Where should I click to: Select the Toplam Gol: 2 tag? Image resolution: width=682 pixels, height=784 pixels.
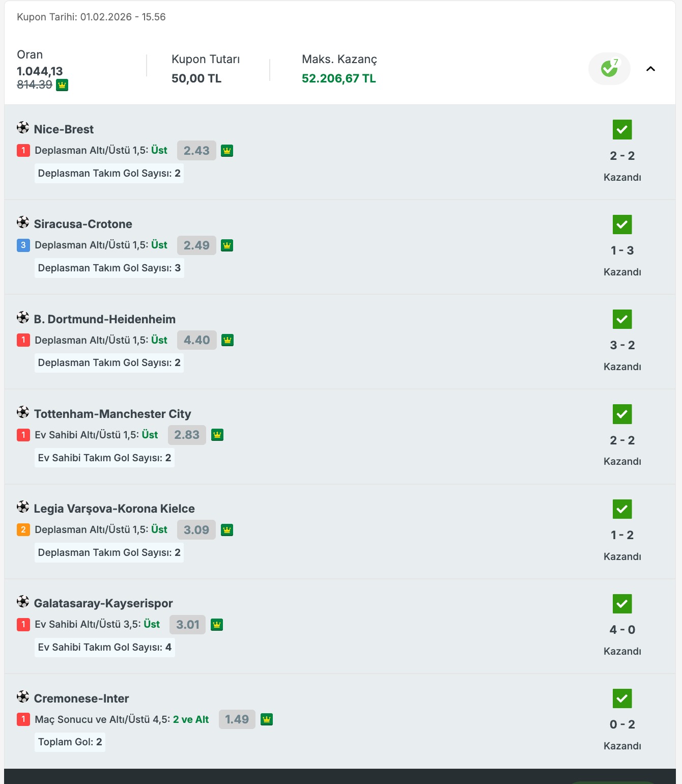[x=70, y=742]
